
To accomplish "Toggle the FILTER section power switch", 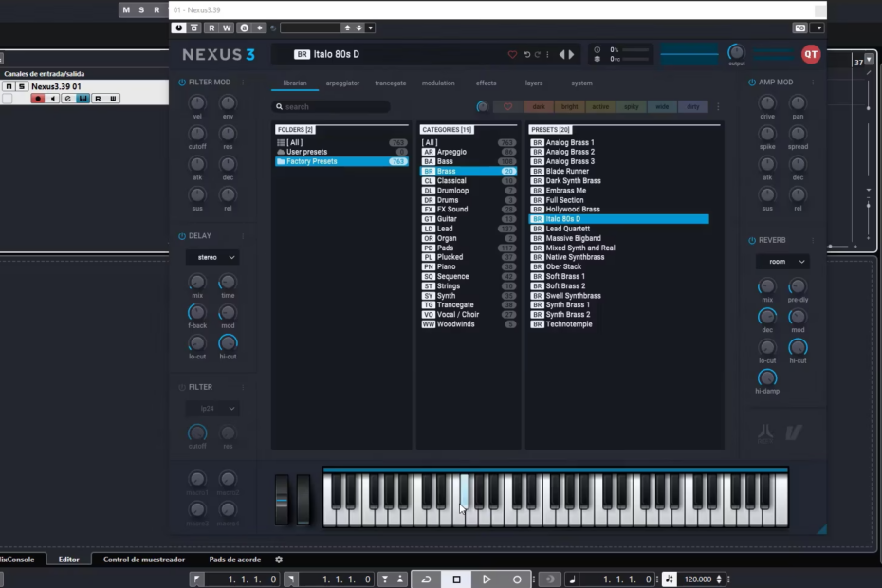I will pyautogui.click(x=182, y=387).
